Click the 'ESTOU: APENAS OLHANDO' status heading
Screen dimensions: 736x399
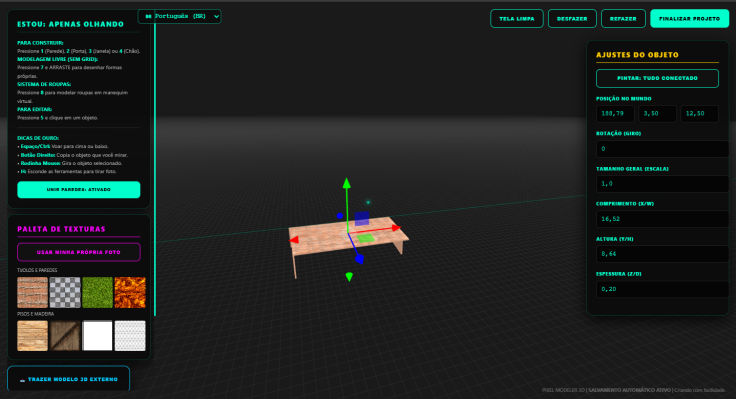click(70, 24)
